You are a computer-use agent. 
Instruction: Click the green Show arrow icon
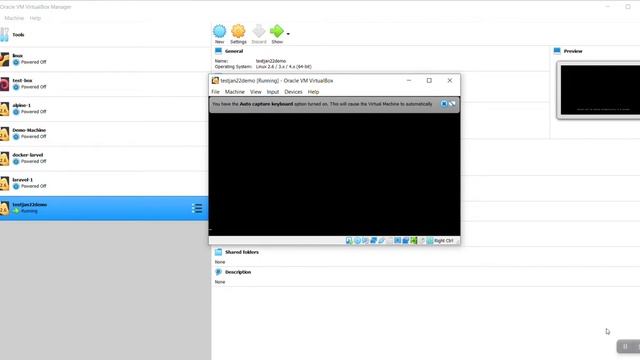pos(277,31)
